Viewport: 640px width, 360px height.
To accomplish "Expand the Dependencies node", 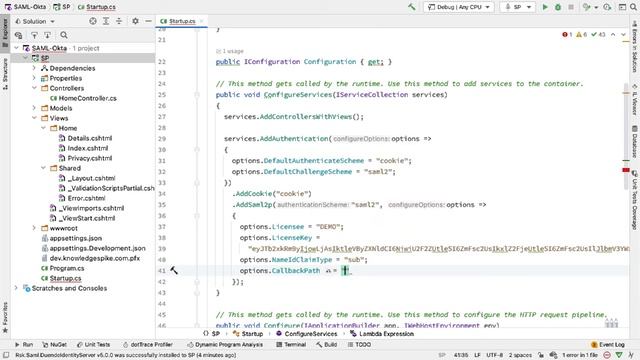I will tap(34, 68).
